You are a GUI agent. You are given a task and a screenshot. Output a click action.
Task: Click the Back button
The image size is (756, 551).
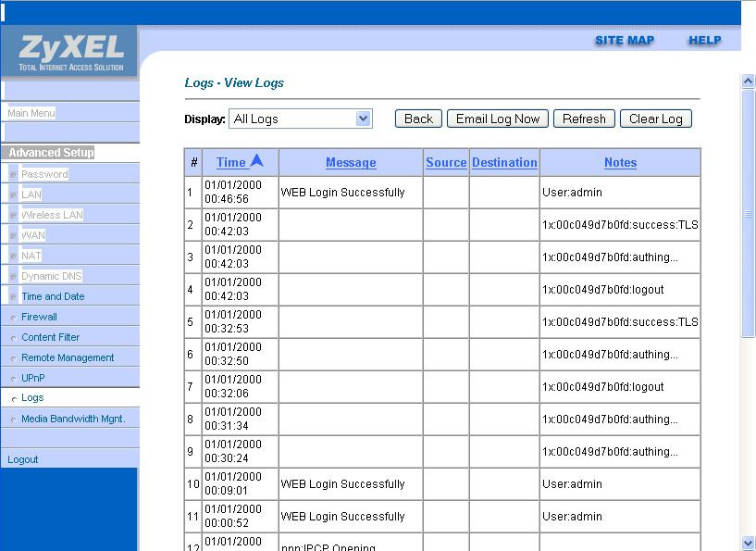coord(418,119)
